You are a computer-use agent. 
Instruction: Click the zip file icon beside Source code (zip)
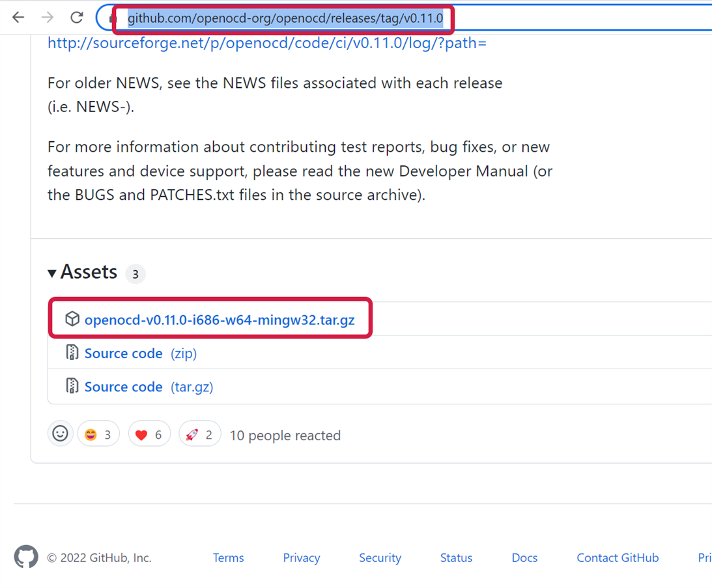72,352
